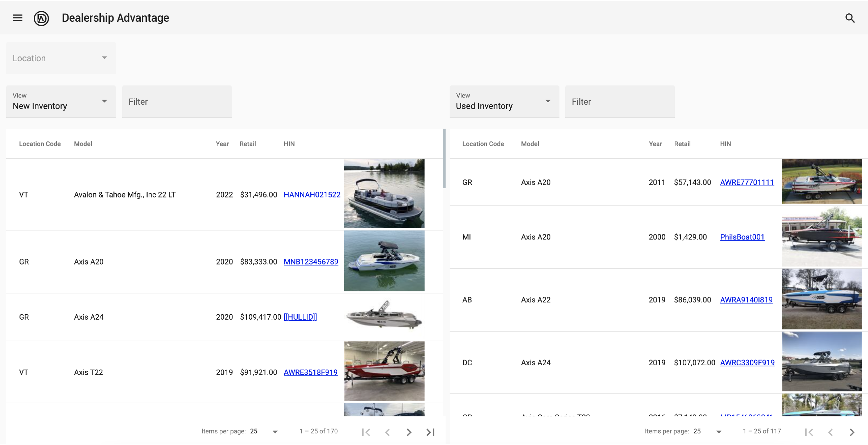The width and height of the screenshot is (868, 445).
Task: Focus the Used Inventory filter field
Action: (x=620, y=101)
